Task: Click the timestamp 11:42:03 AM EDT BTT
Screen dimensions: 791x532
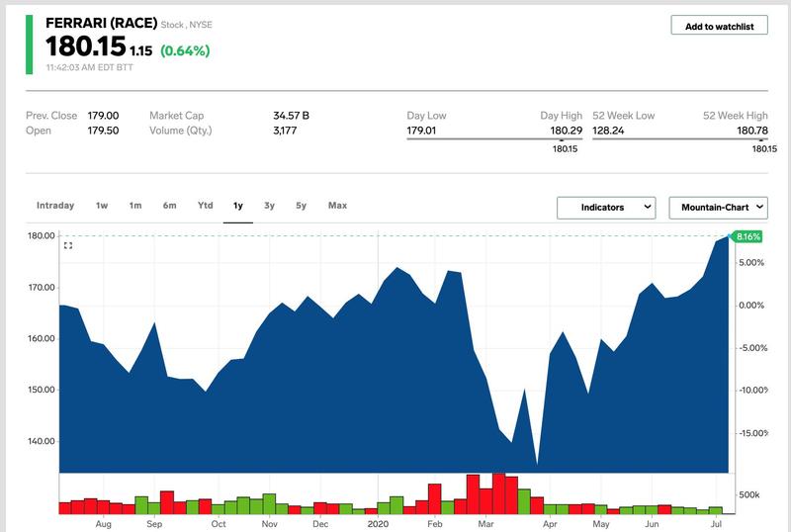Action: coord(90,67)
